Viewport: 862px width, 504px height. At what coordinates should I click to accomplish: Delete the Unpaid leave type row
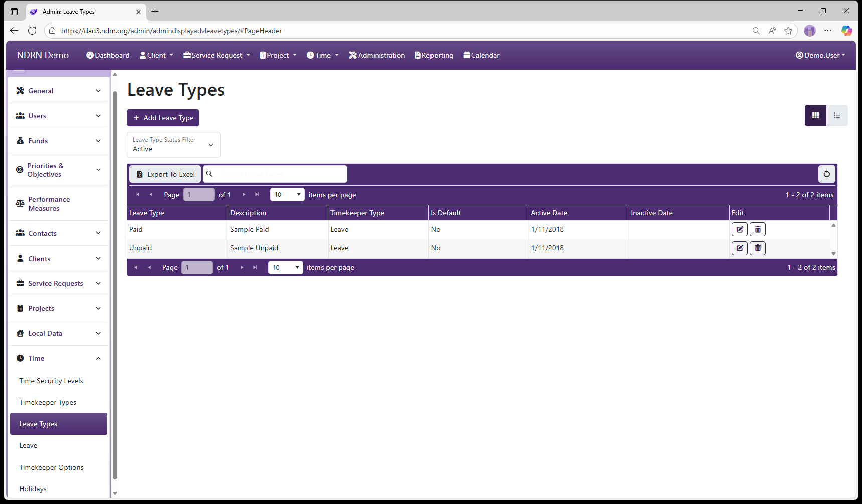[758, 248]
